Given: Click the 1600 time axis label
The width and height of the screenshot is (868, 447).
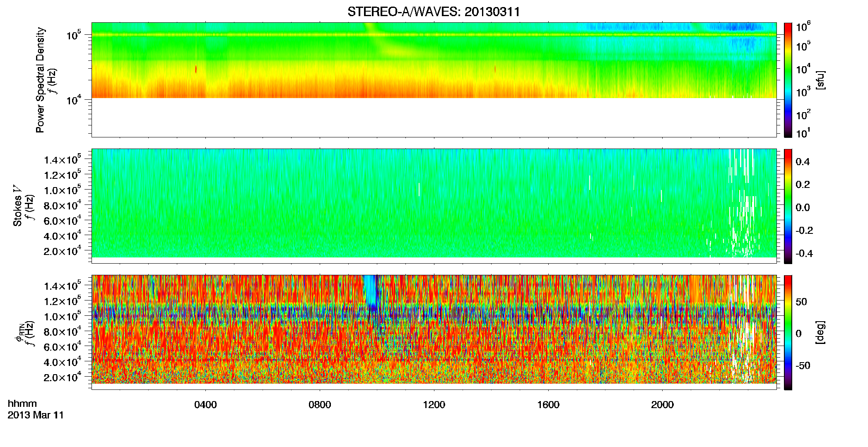Looking at the screenshot, I should pos(548,405).
